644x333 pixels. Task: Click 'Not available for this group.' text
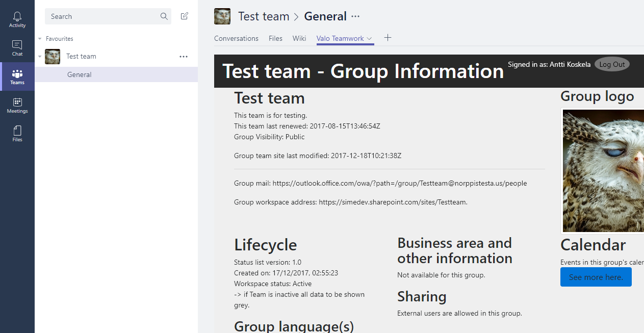[441, 275]
